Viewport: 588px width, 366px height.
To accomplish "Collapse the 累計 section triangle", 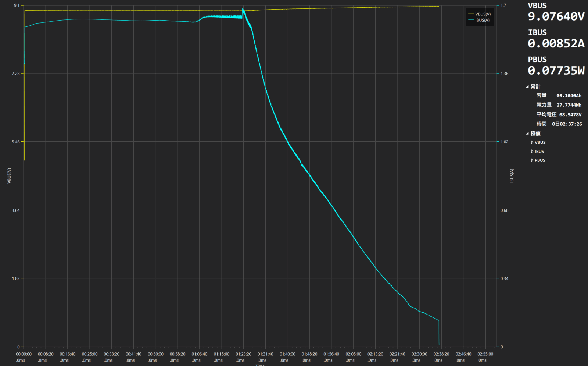I will point(527,87).
